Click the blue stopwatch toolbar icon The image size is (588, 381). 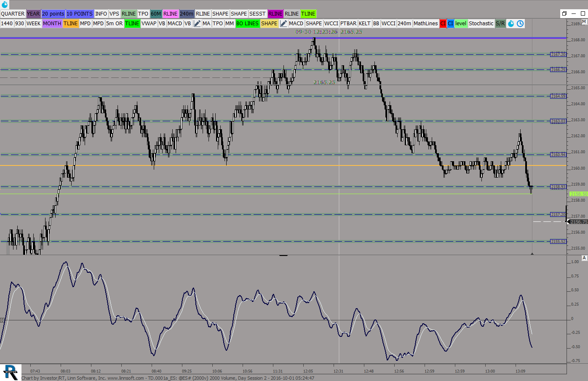[x=511, y=24]
